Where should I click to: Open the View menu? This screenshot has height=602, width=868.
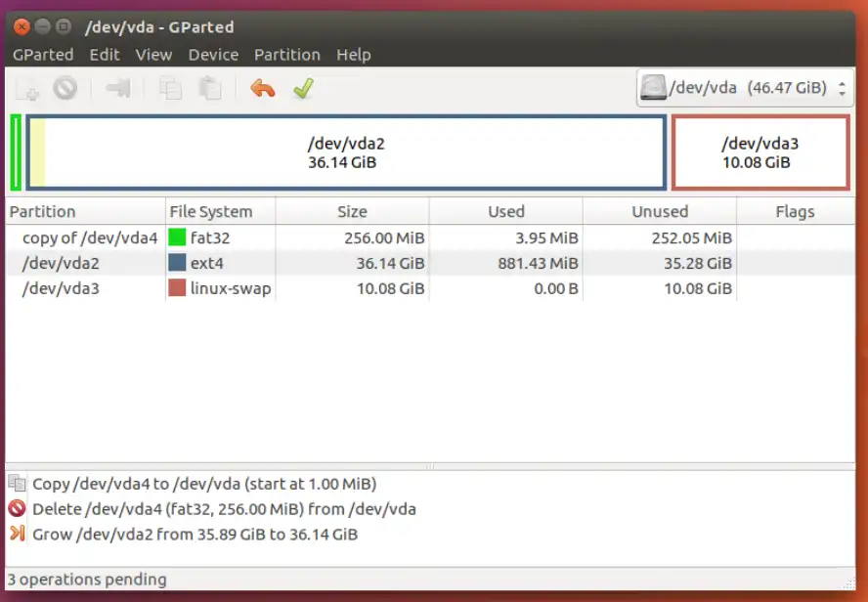pos(153,55)
